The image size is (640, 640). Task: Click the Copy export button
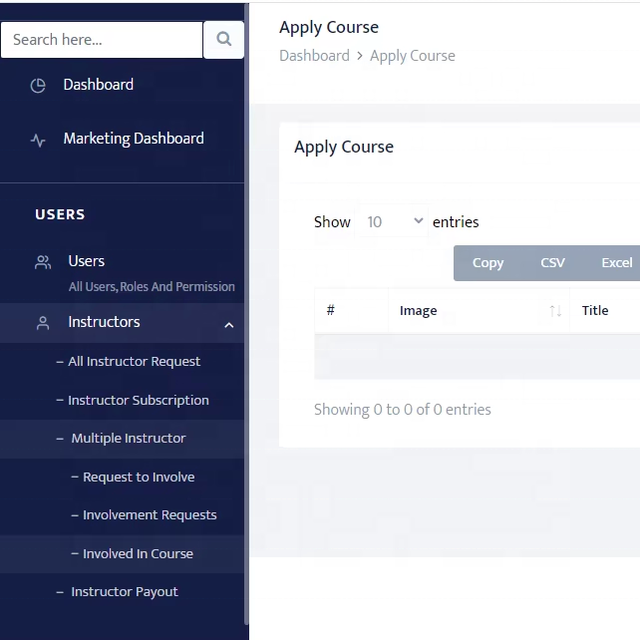pos(487,263)
